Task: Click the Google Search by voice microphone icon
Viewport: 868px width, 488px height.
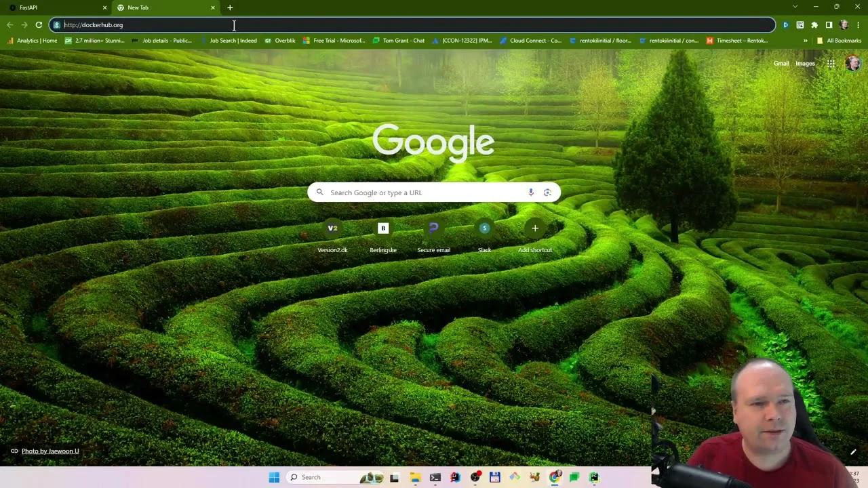Action: pyautogui.click(x=531, y=192)
